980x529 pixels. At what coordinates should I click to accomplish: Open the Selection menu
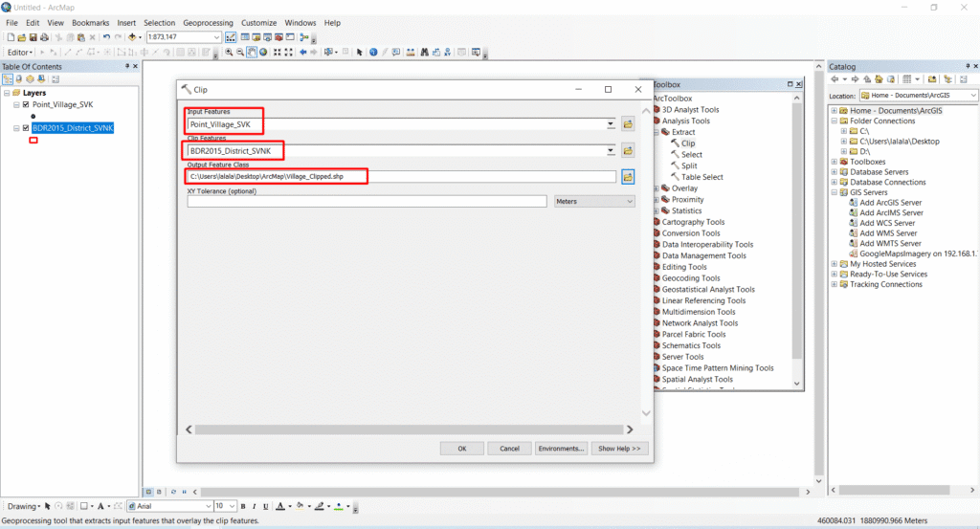pyautogui.click(x=160, y=23)
